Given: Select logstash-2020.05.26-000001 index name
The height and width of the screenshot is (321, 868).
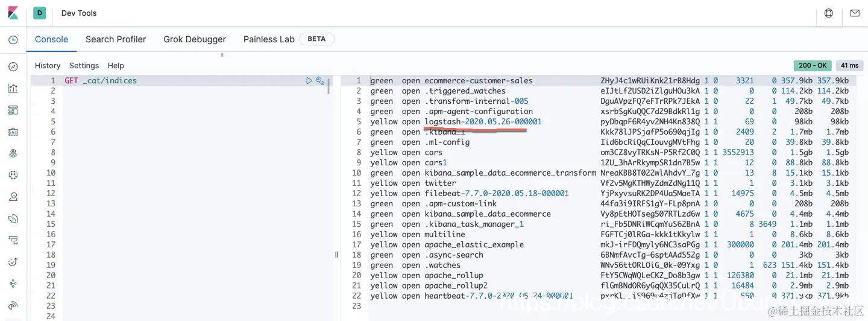Looking at the screenshot, I should [x=483, y=122].
